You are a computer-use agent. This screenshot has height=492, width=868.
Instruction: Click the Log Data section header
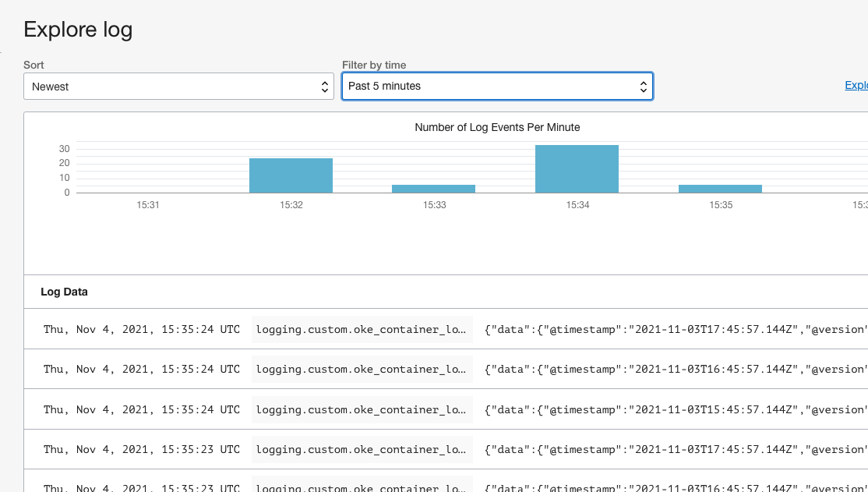click(64, 292)
